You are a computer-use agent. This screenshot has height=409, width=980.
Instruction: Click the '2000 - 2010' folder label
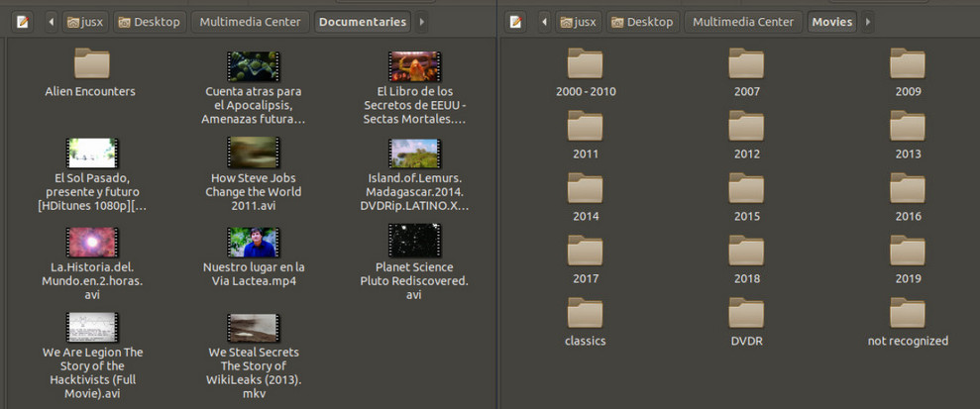(x=586, y=91)
